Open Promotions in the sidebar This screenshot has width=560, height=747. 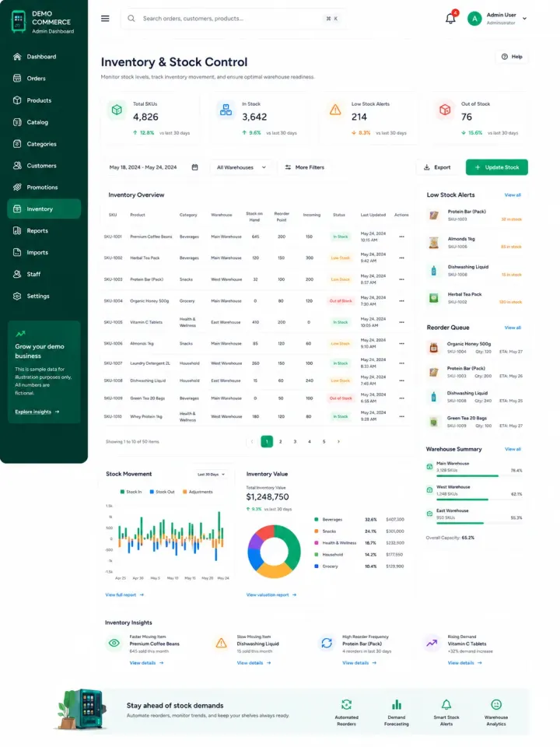[44, 188]
